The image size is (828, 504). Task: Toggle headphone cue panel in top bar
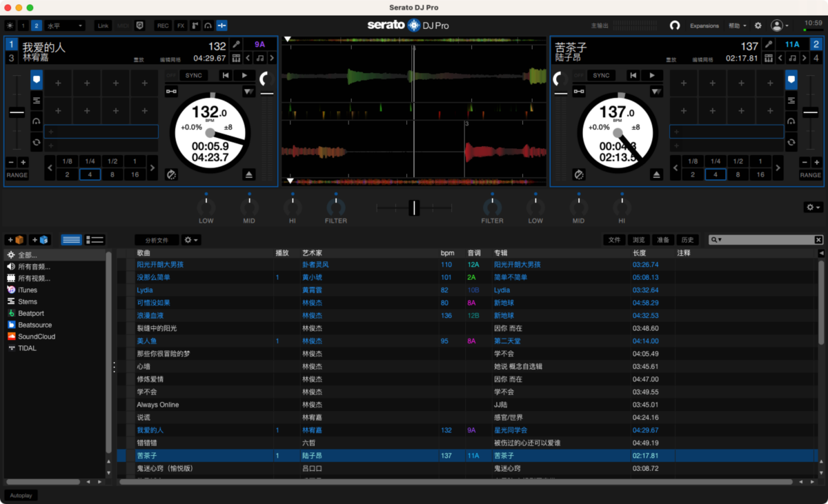tap(208, 26)
